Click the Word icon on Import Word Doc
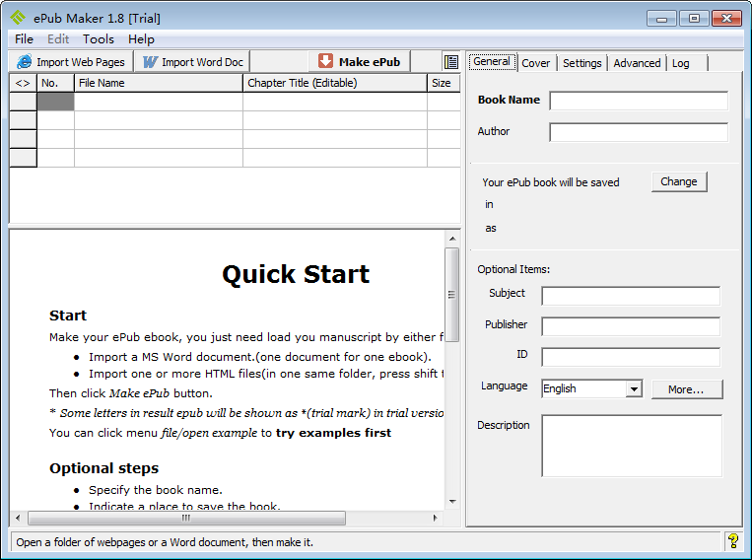The width and height of the screenshot is (752, 560). 150,62
